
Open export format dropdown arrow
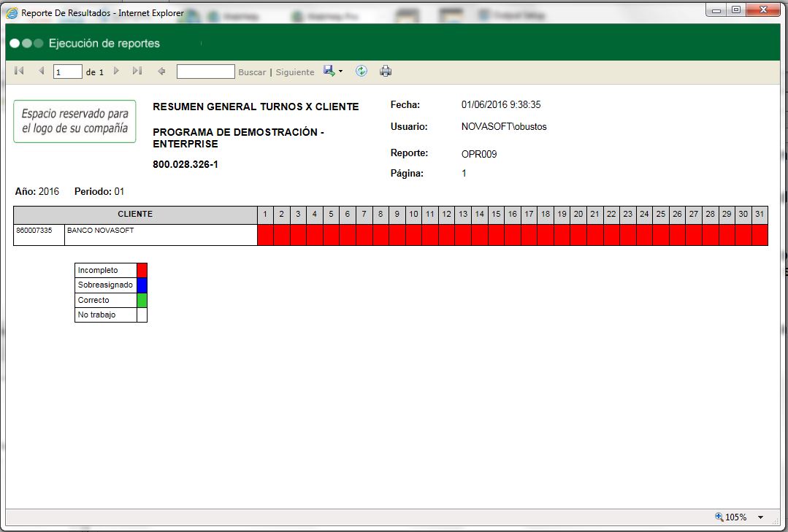pyautogui.click(x=341, y=72)
